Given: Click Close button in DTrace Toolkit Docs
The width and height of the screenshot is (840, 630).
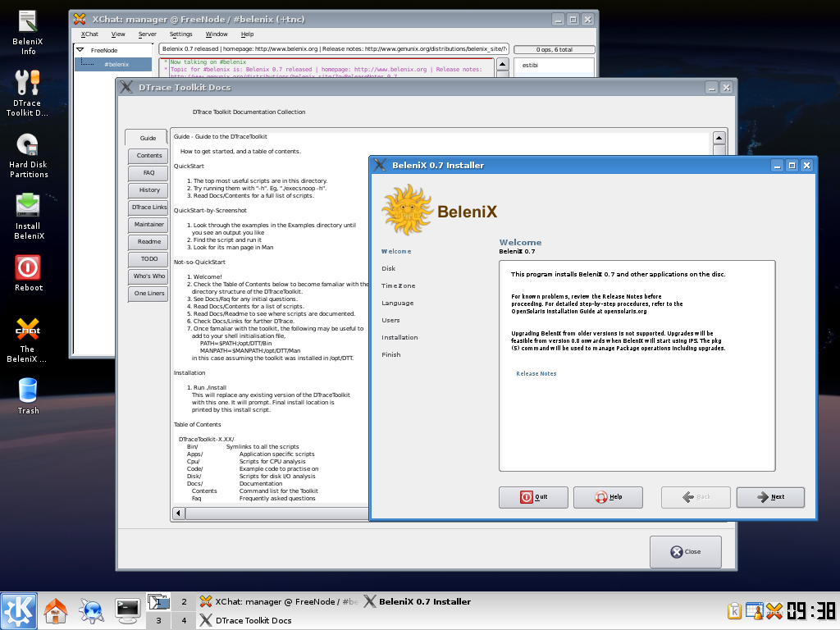Looking at the screenshot, I should [685, 552].
